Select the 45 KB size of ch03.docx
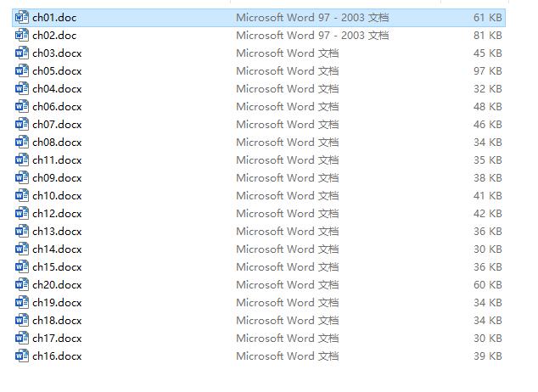Screen dimensions: 538x392 pyautogui.click(x=488, y=53)
